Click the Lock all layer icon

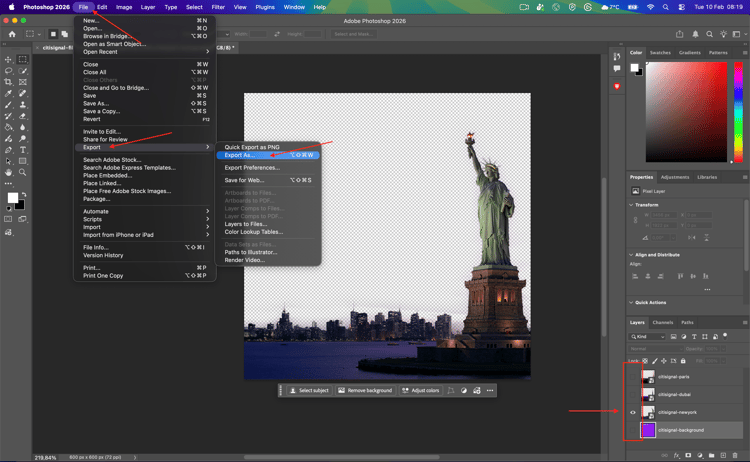pyautogui.click(x=683, y=361)
